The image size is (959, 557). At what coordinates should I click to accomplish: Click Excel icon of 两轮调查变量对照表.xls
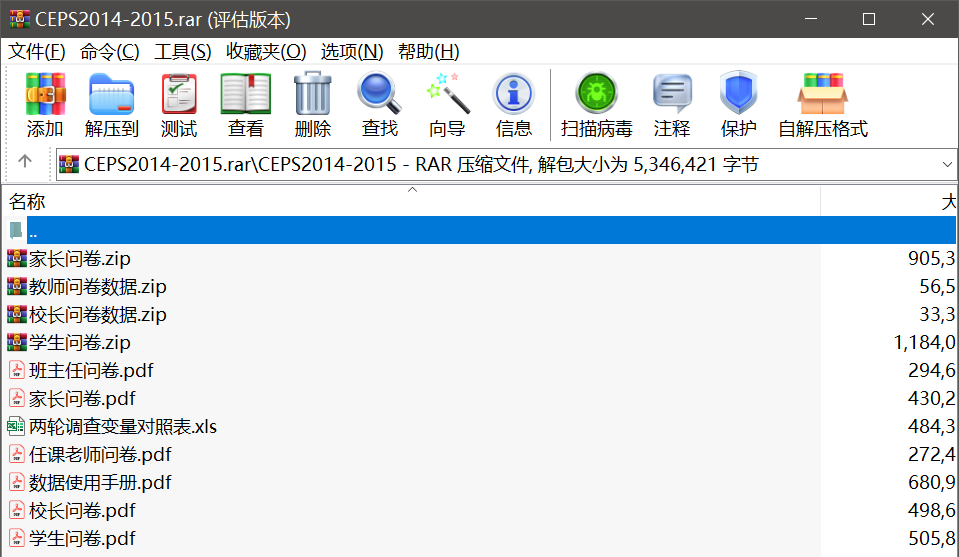pos(16,426)
